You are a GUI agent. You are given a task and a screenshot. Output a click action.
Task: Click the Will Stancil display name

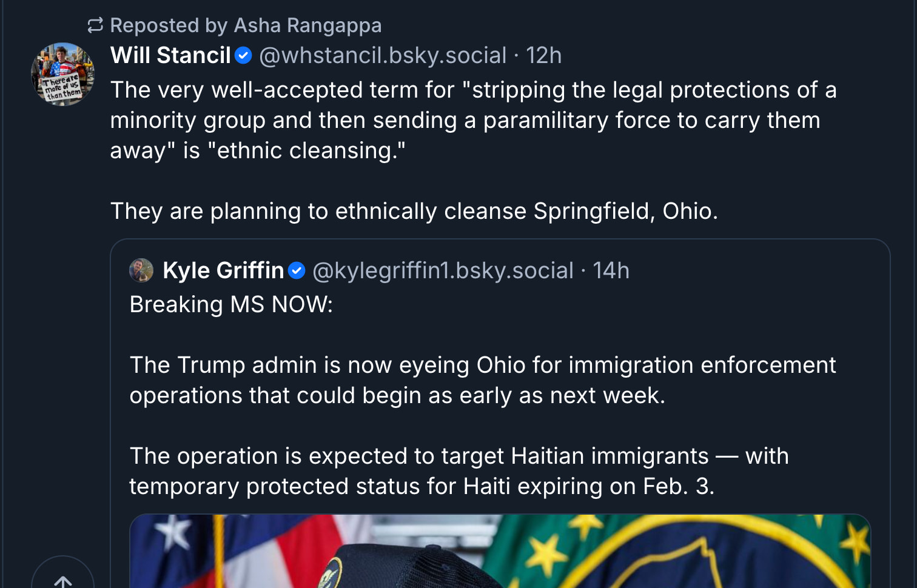coord(170,56)
